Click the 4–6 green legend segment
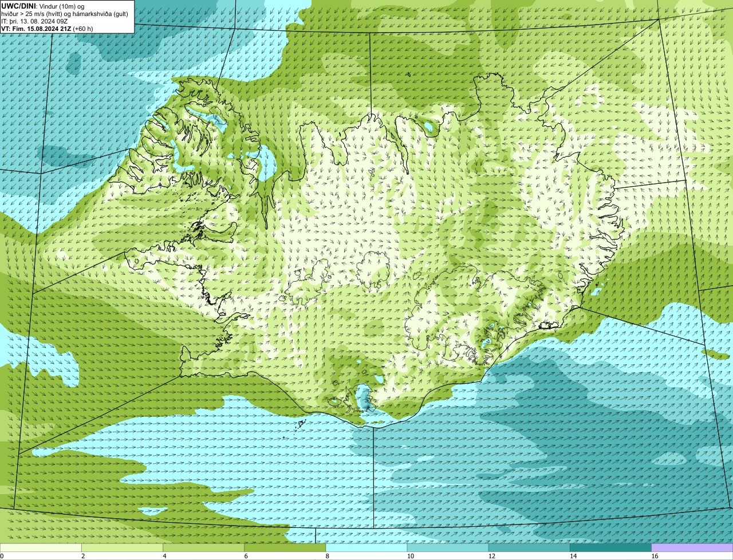This screenshot has width=733, height=560. pyautogui.click(x=204, y=547)
